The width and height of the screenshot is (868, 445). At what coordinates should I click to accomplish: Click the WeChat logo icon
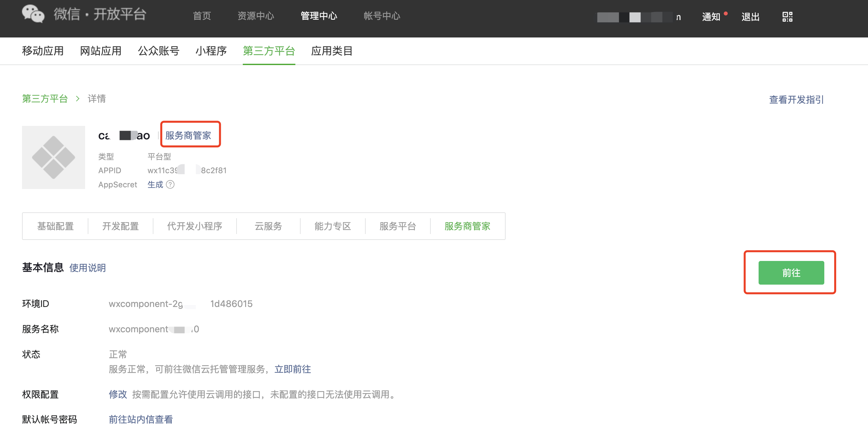pyautogui.click(x=33, y=14)
